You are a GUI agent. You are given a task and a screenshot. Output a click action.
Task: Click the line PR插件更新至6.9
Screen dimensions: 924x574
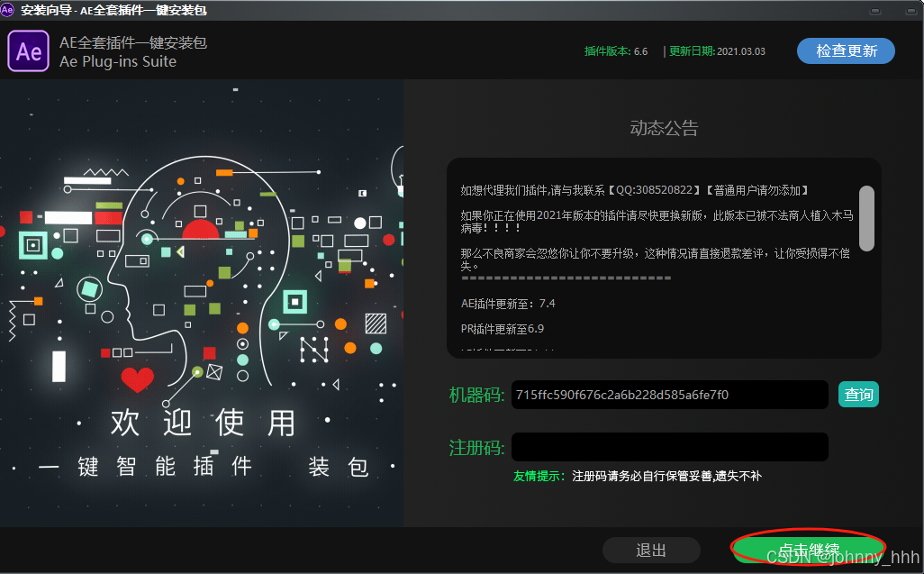[502, 329]
